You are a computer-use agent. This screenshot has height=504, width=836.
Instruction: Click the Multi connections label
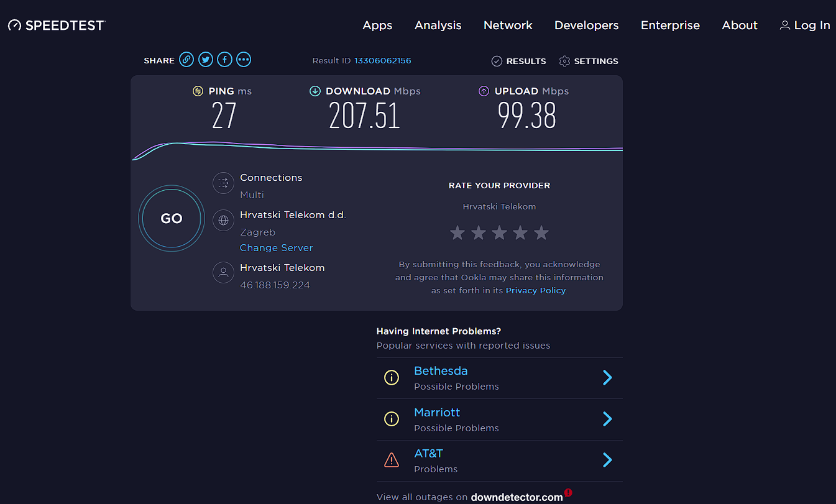pyautogui.click(x=252, y=195)
